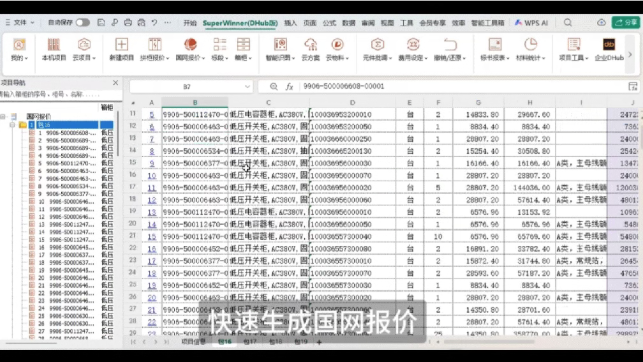Screen dimensions: 643x362
Task: Click the select-all corner of the grid
Action: pyautogui.click(x=133, y=102)
